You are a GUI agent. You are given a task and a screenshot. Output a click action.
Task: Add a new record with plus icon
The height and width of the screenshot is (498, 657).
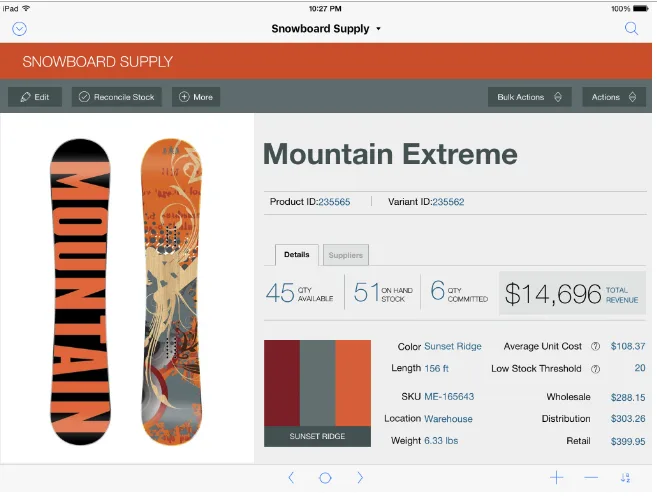(x=556, y=477)
